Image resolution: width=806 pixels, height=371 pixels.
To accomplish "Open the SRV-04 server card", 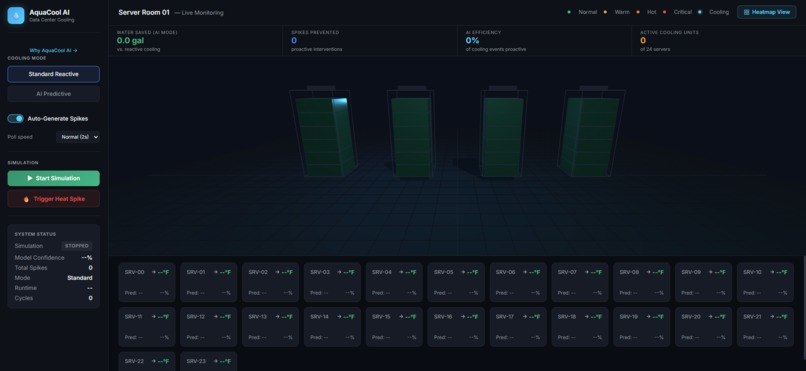I will [394, 282].
